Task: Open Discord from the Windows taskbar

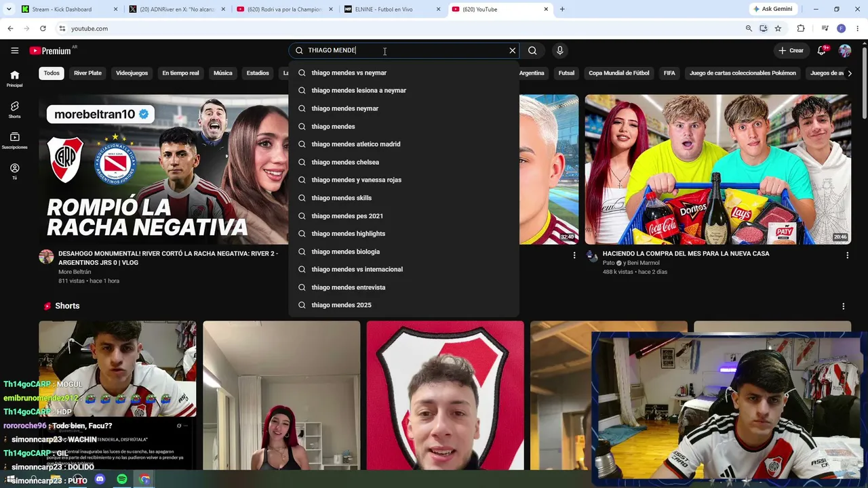Action: (x=100, y=479)
